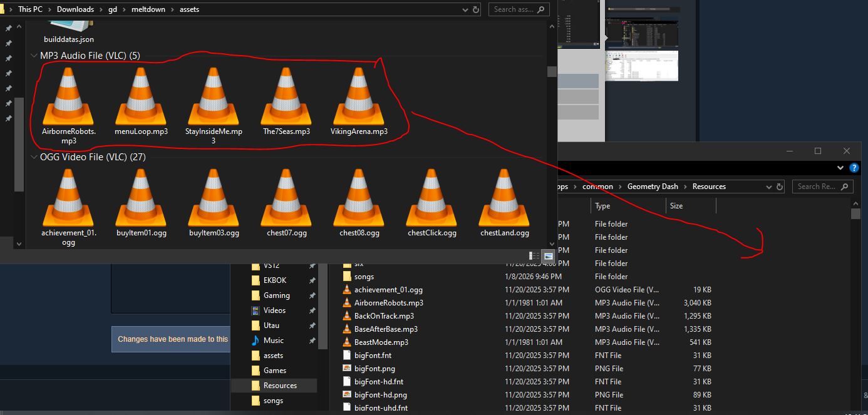The height and width of the screenshot is (415, 868).
Task: Go to the meltdown folder breadcrumb
Action: click(x=147, y=9)
